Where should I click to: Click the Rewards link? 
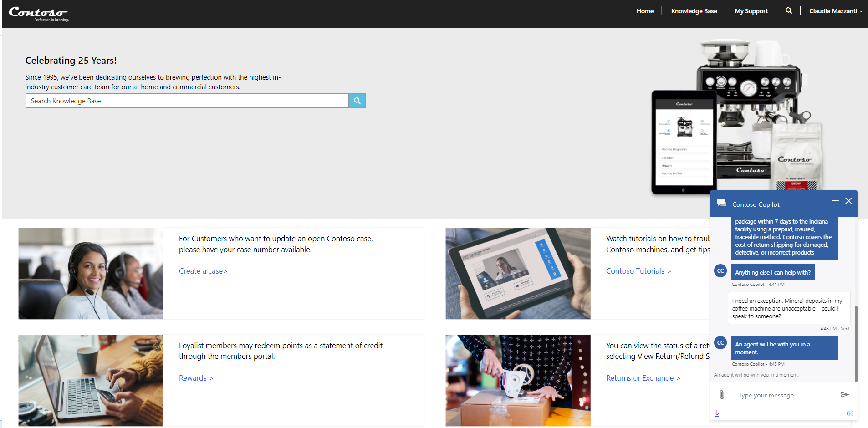195,377
